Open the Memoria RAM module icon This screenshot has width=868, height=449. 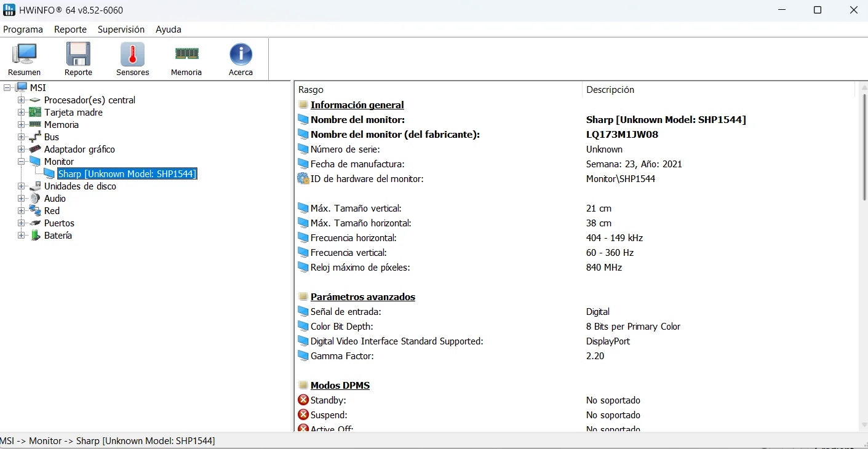point(186,54)
